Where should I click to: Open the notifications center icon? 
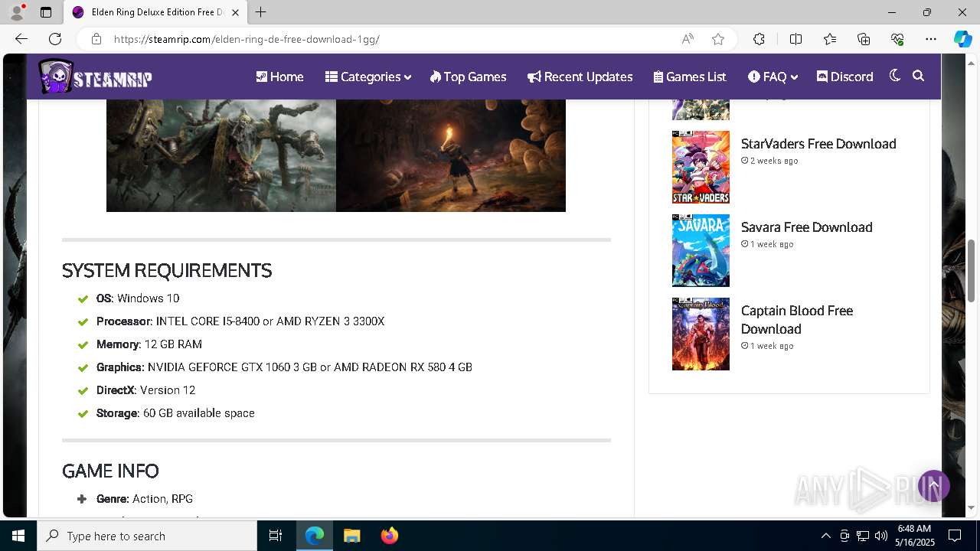click(955, 536)
